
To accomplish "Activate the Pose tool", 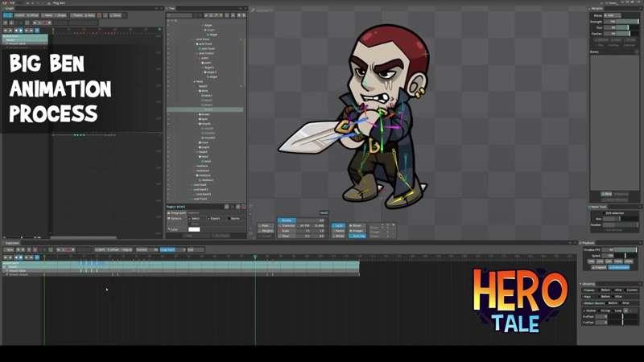I will coord(266,226).
